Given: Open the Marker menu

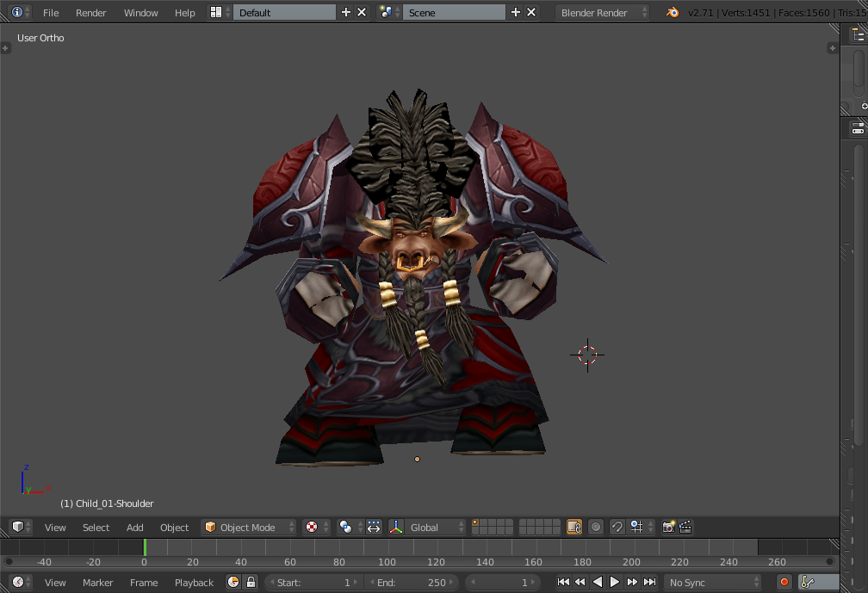Looking at the screenshot, I should (97, 583).
